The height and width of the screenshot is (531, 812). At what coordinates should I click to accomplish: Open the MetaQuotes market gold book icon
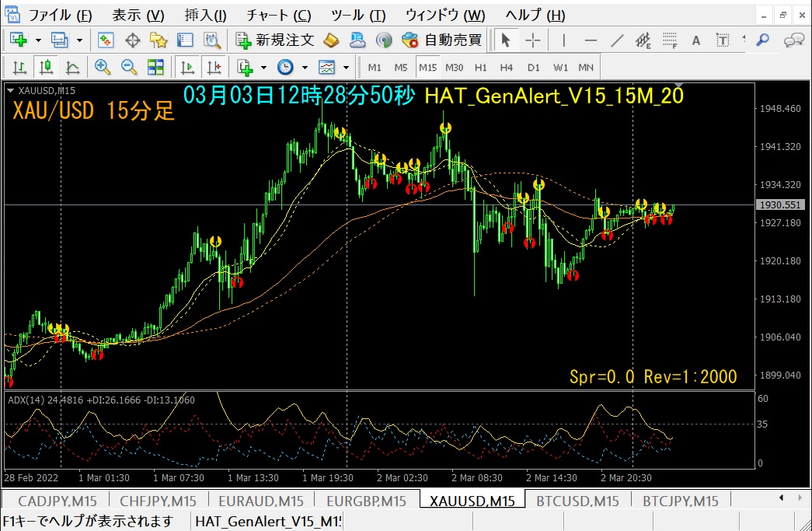tap(332, 40)
